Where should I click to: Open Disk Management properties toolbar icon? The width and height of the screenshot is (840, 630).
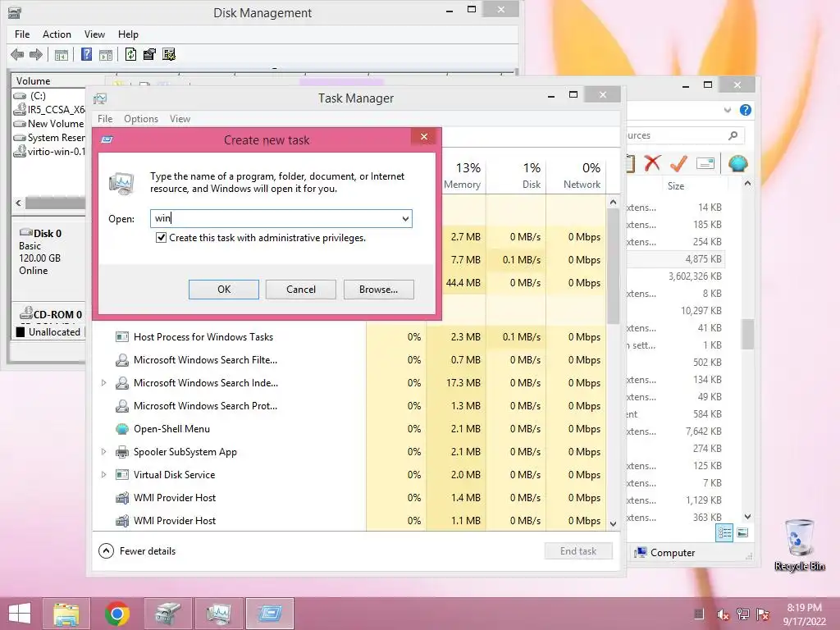[x=149, y=54]
